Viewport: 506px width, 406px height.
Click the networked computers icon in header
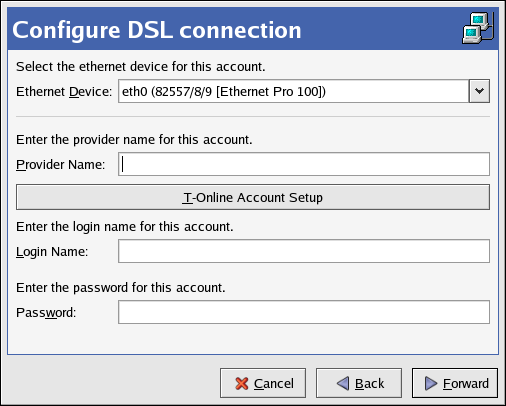(x=478, y=28)
